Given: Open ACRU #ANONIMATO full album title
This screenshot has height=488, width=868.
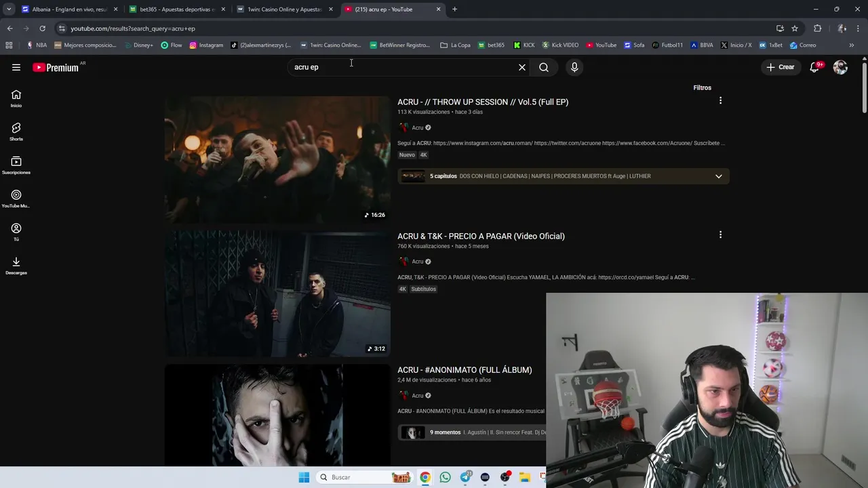Looking at the screenshot, I should click(465, 370).
